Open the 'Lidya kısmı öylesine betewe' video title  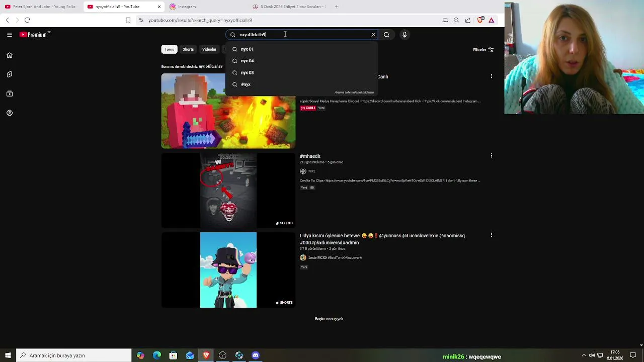pos(382,239)
